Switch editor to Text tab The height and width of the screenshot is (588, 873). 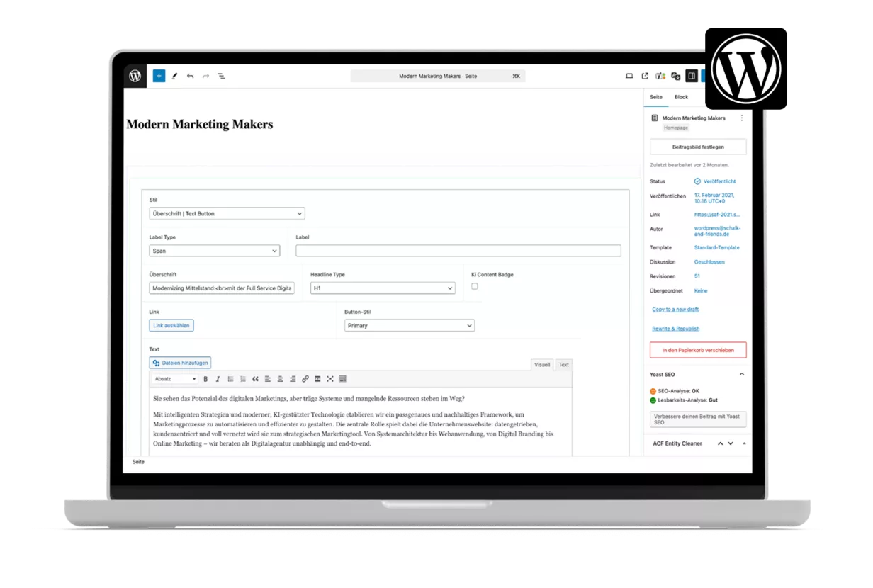563,365
